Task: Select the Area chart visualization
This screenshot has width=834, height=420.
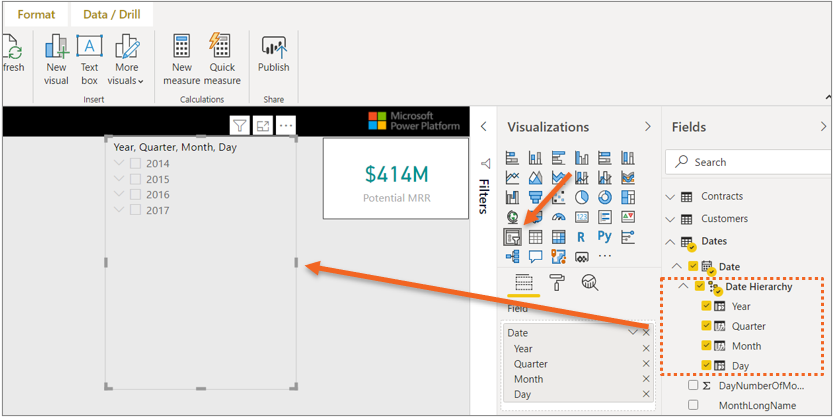Action: click(535, 178)
